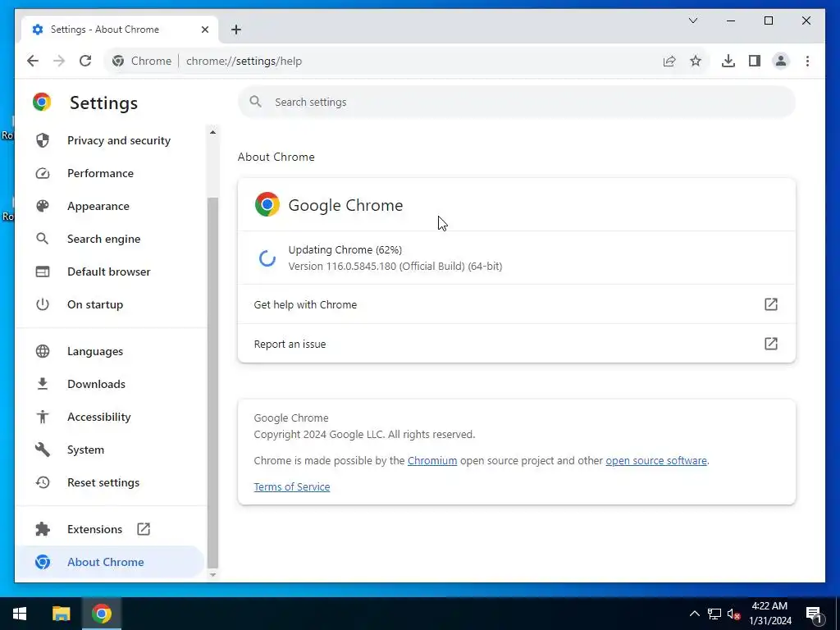The width and height of the screenshot is (840, 630).
Task: Open the notification center icon
Action: tap(815, 614)
